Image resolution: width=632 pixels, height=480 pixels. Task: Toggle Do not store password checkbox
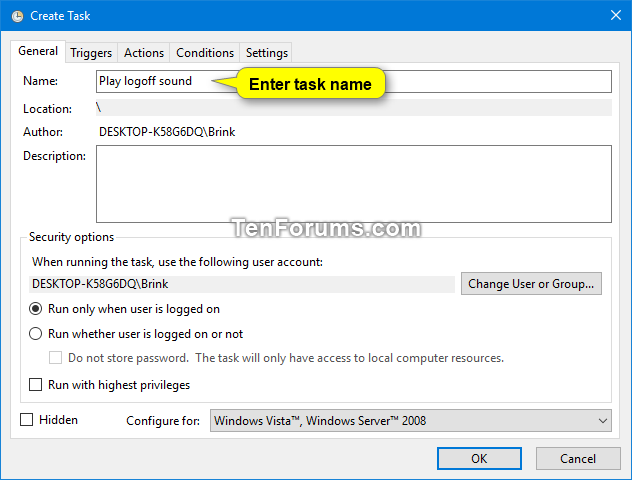[x=55, y=358]
